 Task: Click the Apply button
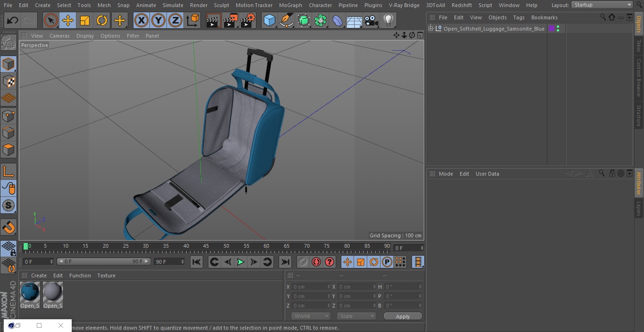click(x=403, y=316)
